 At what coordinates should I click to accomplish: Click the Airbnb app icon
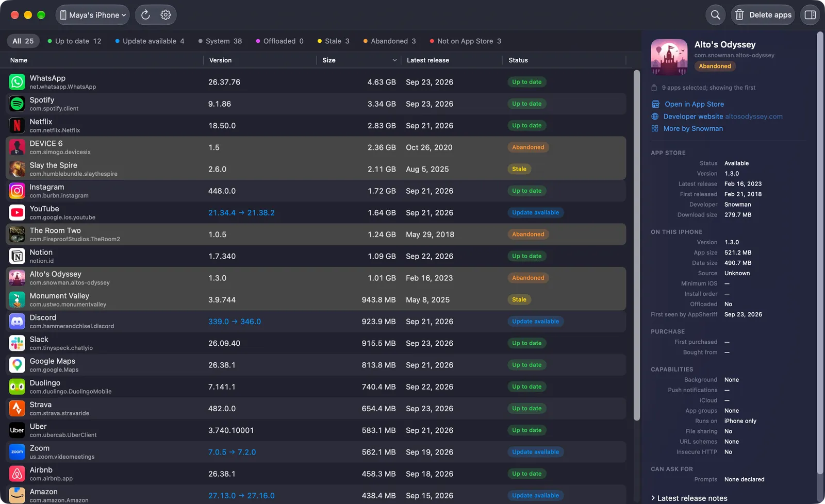[17, 474]
